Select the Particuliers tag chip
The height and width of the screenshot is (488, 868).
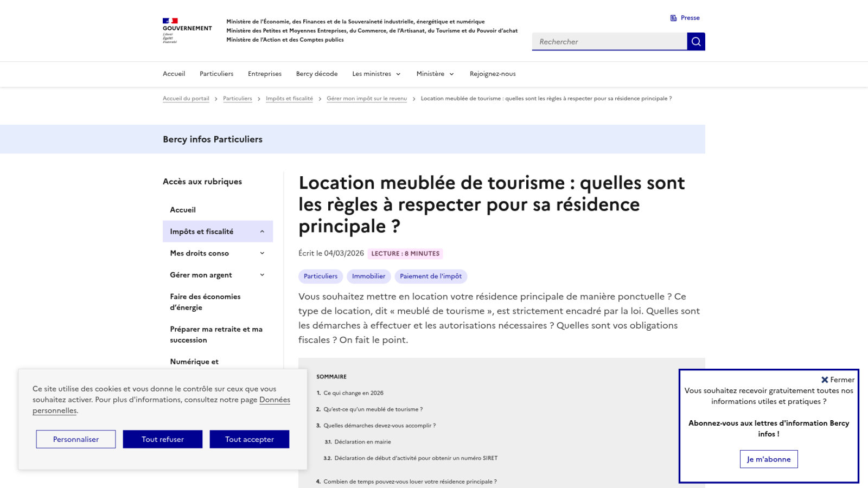[321, 276]
